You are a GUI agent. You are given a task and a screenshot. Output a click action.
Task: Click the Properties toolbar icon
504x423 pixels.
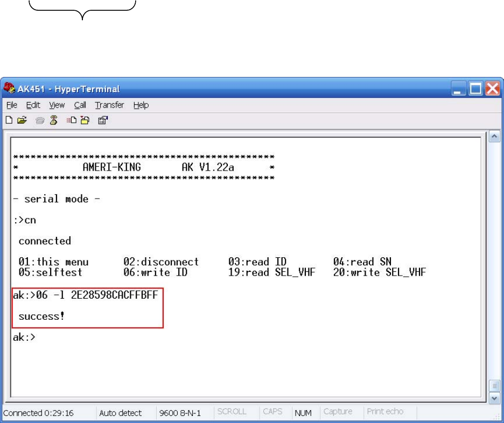[x=102, y=121]
